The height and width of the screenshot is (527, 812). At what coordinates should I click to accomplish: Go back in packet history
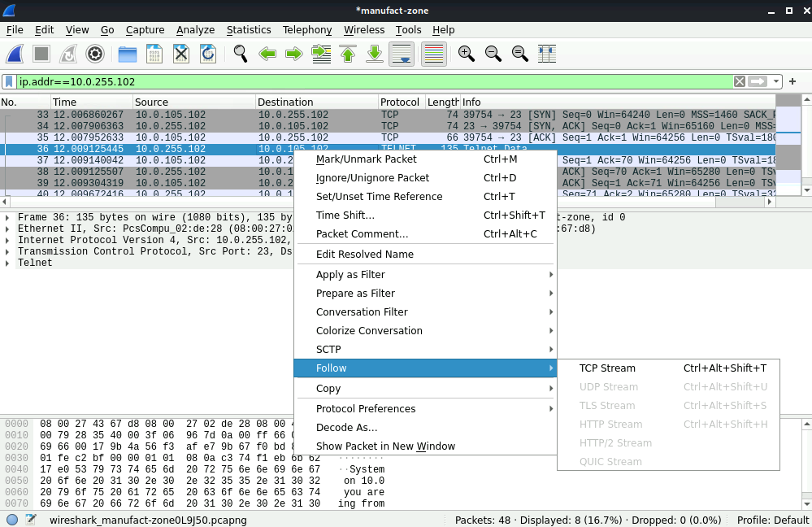(267, 54)
